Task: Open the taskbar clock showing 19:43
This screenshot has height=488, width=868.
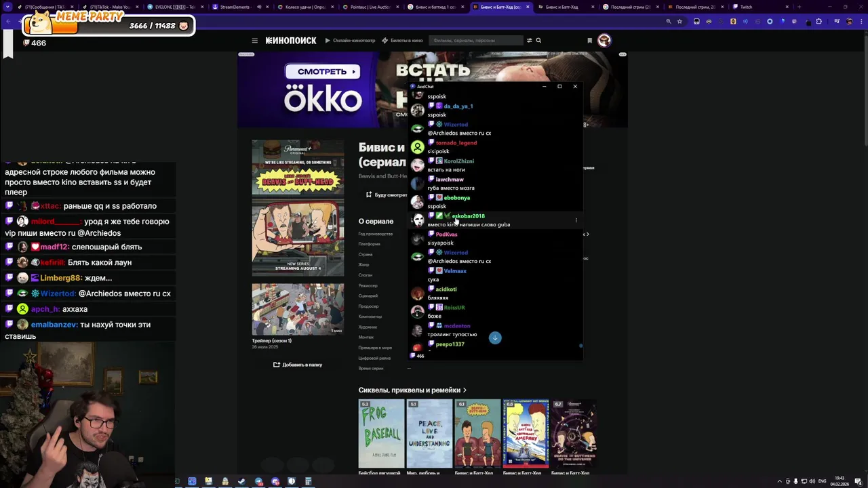Action: point(840,481)
